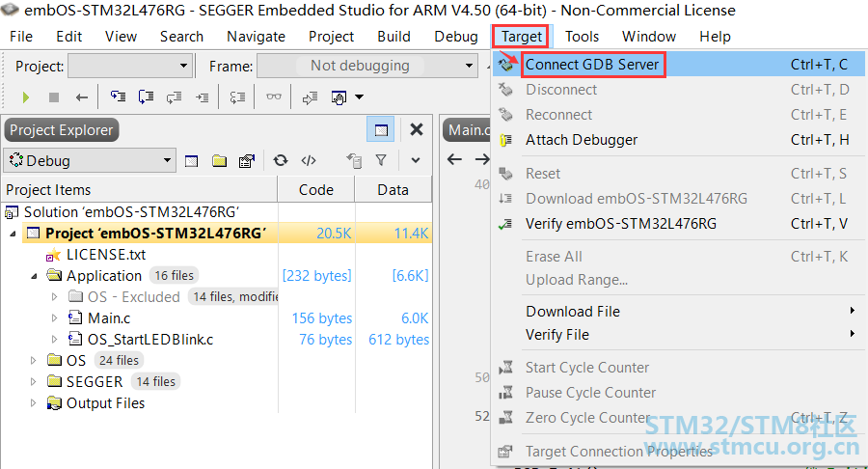
Task: Click the </> source code icon
Action: point(309,160)
